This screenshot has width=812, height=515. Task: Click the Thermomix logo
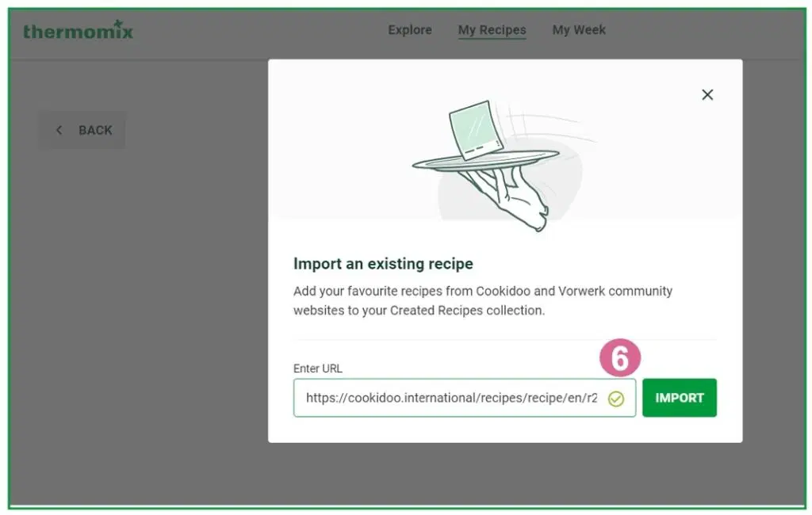pos(78,31)
